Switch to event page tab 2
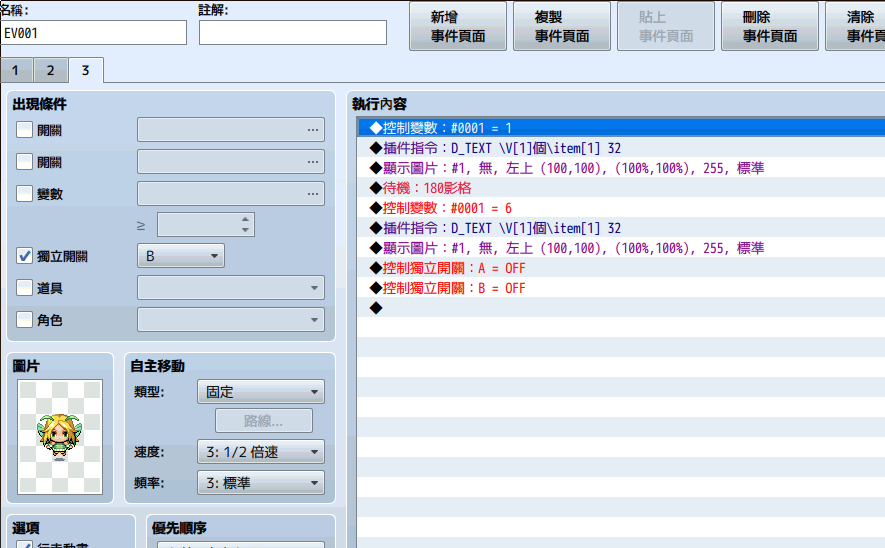 pyautogui.click(x=51, y=71)
